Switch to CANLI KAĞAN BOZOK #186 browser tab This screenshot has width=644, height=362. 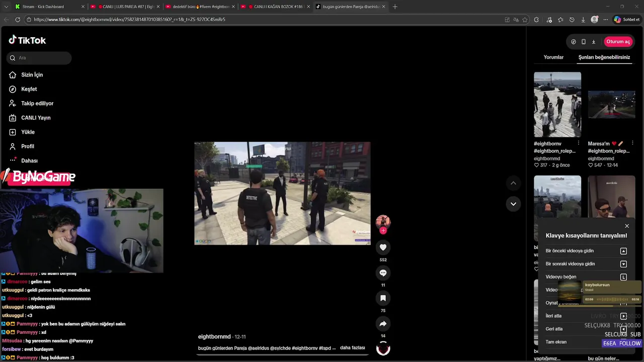click(275, 7)
